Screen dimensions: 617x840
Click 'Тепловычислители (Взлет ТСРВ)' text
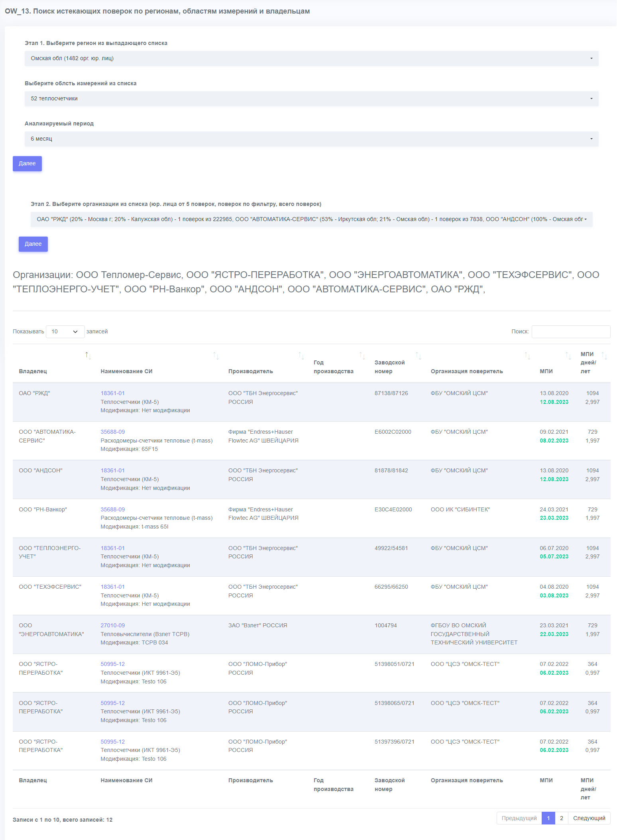(x=145, y=634)
